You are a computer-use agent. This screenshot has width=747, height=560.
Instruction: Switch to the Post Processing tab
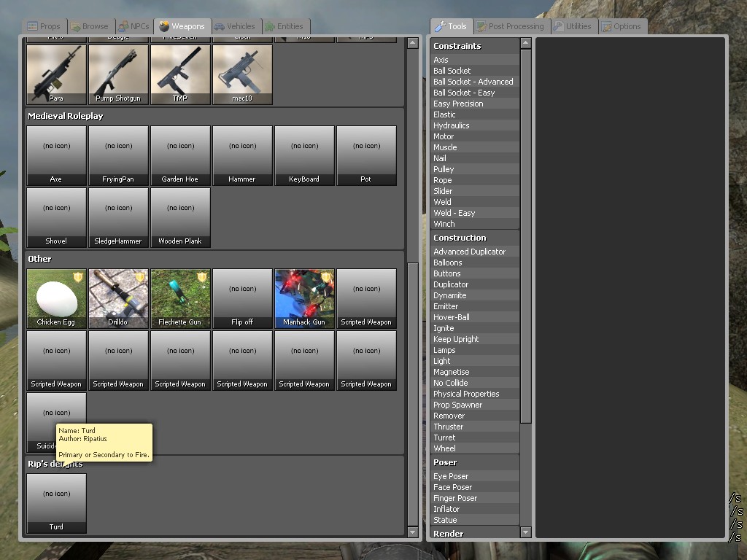tap(510, 26)
